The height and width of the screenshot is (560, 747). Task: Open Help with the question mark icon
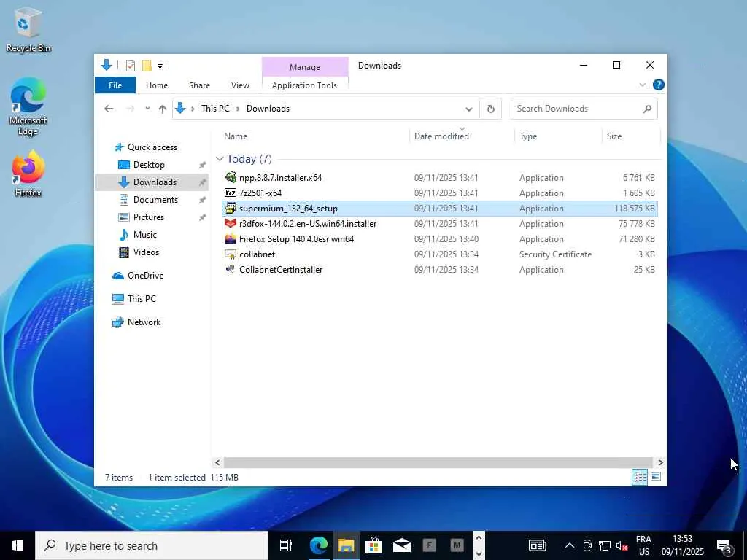click(x=659, y=85)
